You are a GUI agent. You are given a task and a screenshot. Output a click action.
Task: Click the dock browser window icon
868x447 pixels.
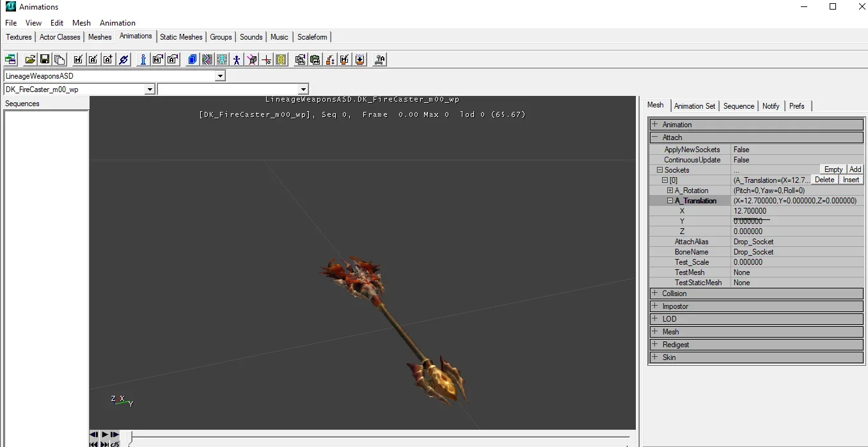point(10,59)
